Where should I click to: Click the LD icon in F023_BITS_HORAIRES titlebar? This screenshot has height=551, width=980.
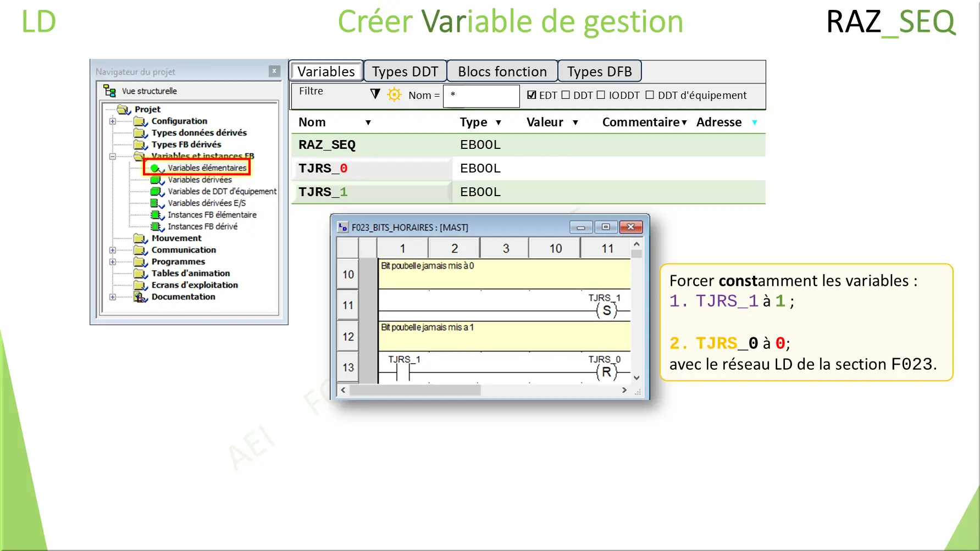click(x=342, y=226)
